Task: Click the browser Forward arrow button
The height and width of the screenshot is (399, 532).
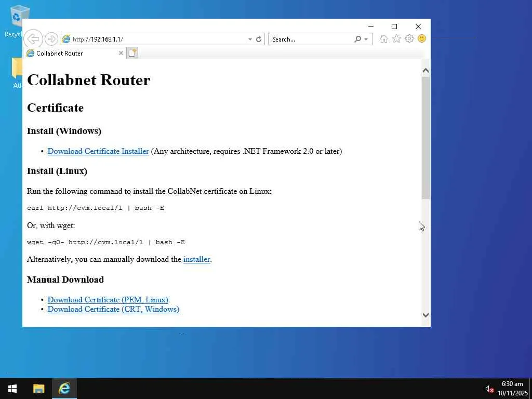Action: pos(51,38)
